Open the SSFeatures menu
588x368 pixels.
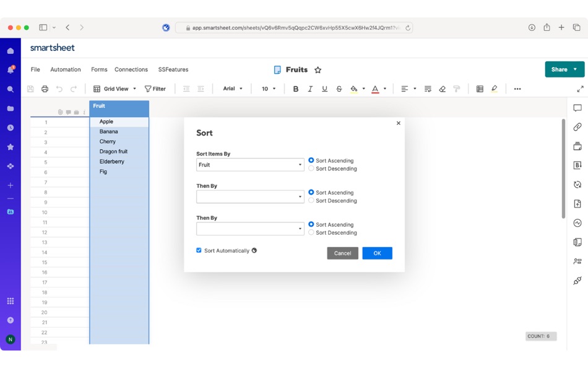(173, 69)
